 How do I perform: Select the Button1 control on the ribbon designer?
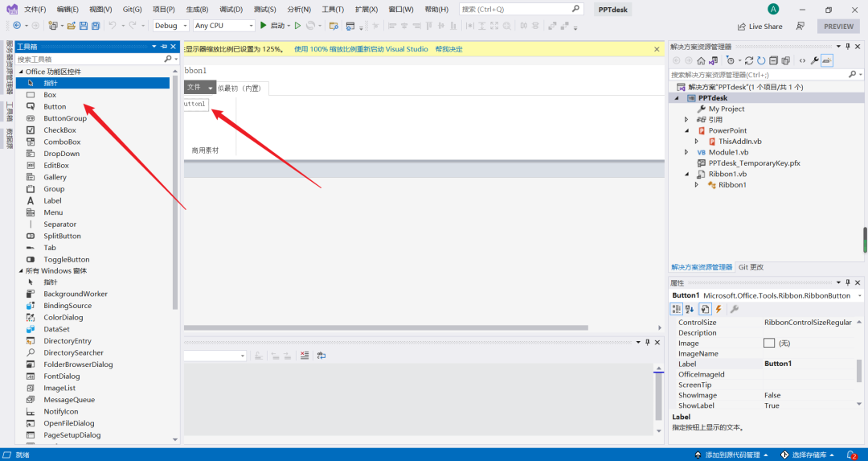196,104
